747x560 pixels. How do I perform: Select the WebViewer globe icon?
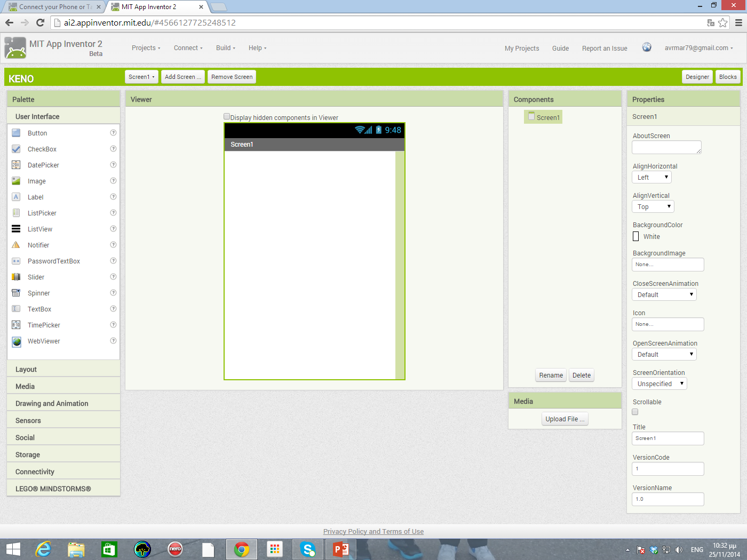[x=16, y=341]
